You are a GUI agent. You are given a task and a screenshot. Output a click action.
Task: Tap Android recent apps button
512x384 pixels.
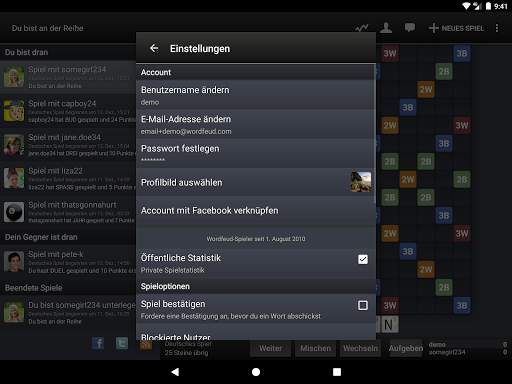[337, 372]
